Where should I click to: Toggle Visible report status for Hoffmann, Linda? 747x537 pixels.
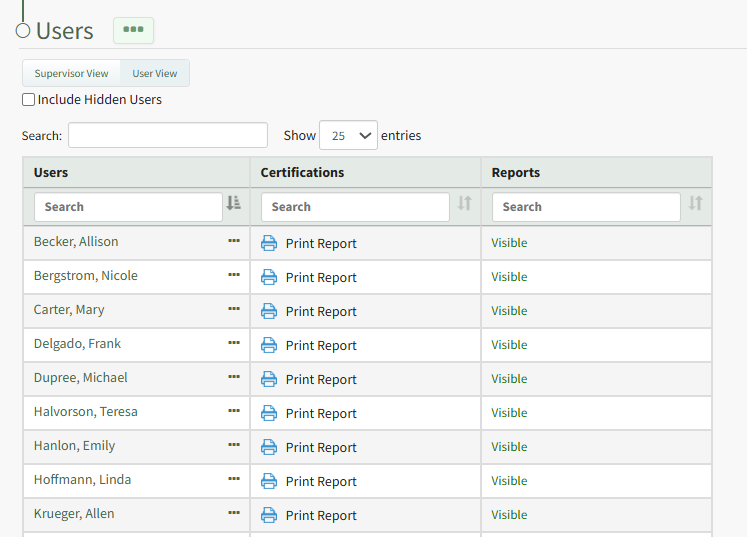click(x=509, y=481)
